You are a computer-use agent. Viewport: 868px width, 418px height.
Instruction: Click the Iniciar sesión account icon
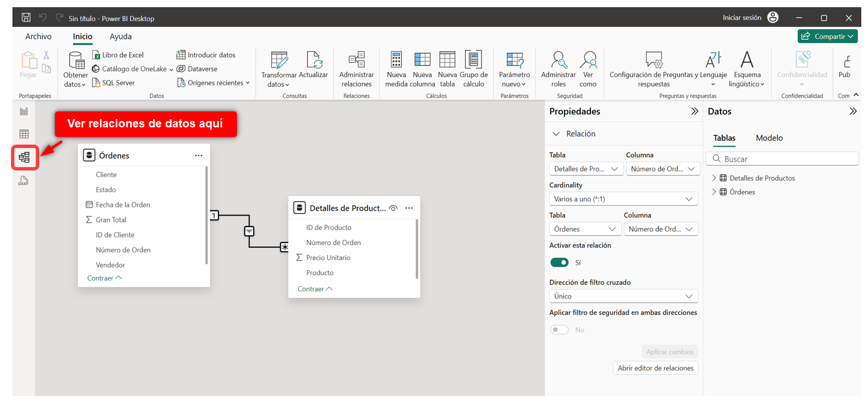pyautogui.click(x=773, y=18)
